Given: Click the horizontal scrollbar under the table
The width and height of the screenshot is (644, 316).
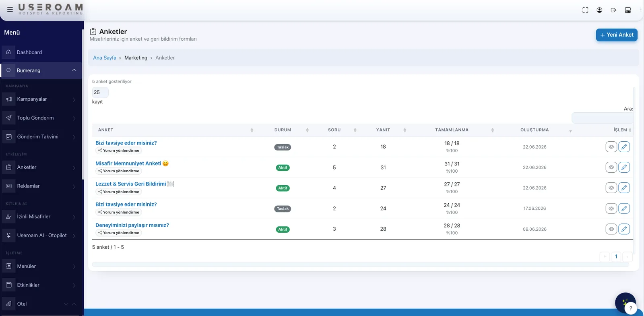Looking at the screenshot, I should (x=360, y=264).
